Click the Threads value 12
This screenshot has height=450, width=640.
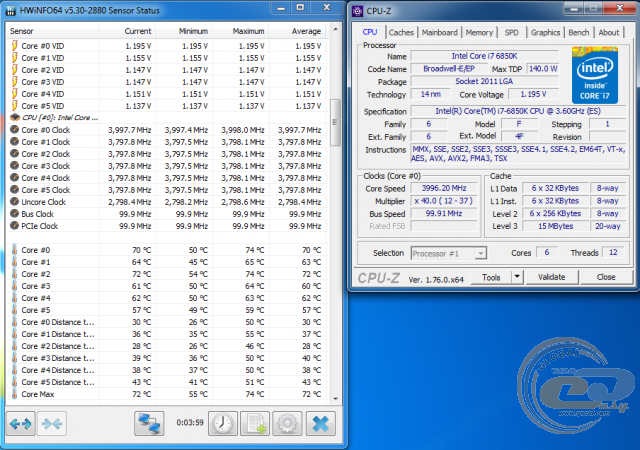(613, 252)
